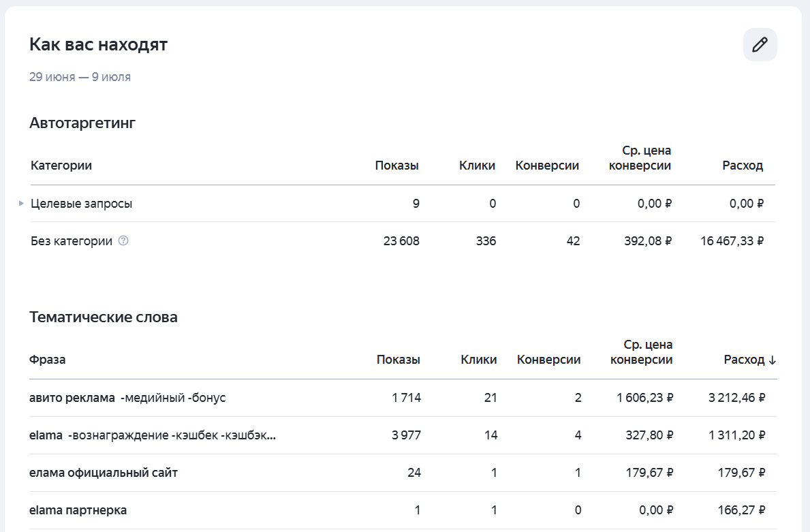Sort thematic words by Показы column
The height and width of the screenshot is (532, 810).
(399, 360)
